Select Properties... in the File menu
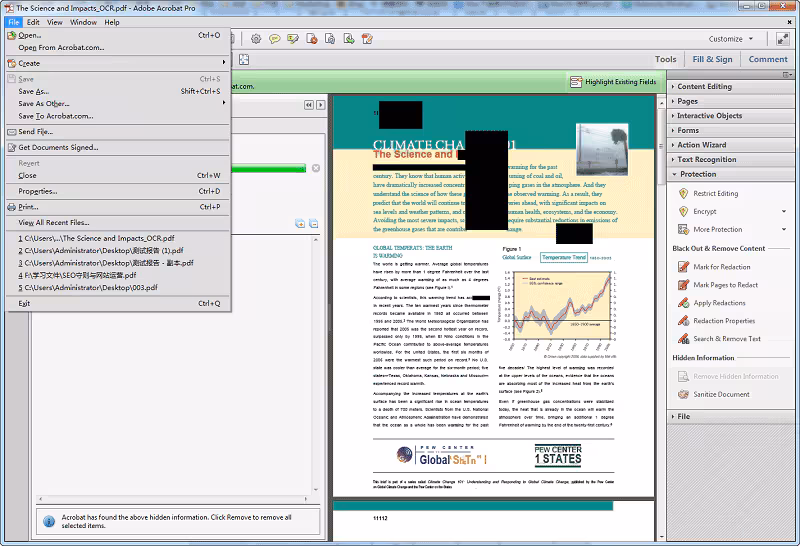This screenshot has height=546, width=800. coord(117,191)
